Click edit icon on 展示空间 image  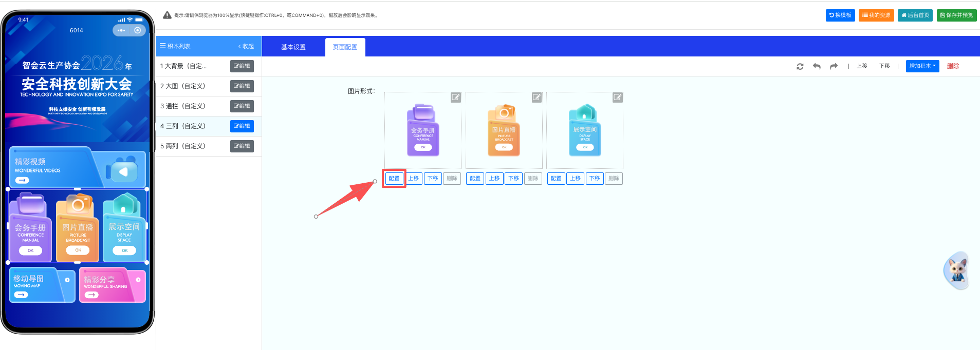(618, 98)
